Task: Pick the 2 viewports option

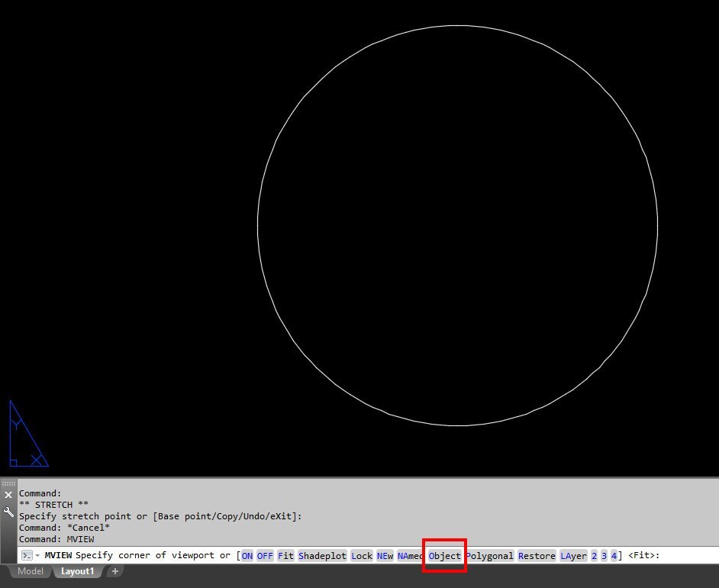Action: coord(595,556)
